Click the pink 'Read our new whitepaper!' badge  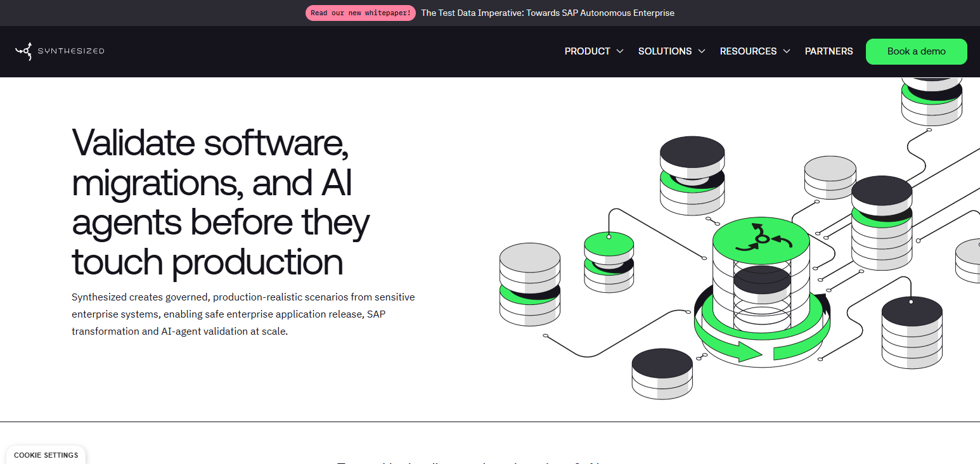coord(361,13)
